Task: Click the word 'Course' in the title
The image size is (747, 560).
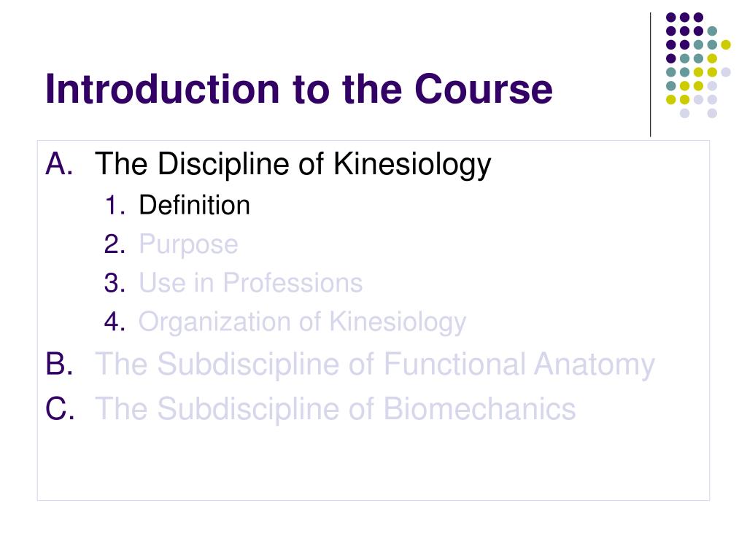Action: click(x=484, y=89)
